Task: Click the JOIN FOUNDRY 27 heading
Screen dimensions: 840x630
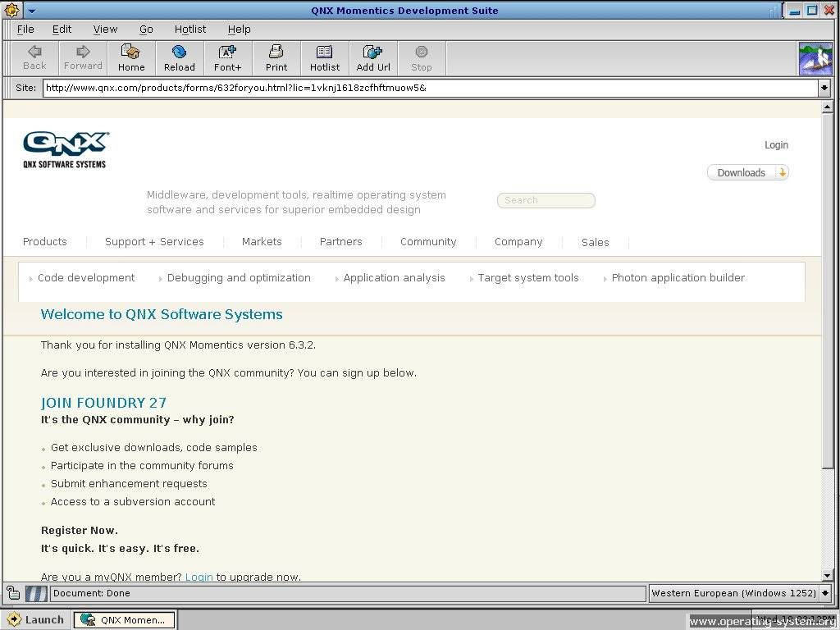Action: [103, 403]
